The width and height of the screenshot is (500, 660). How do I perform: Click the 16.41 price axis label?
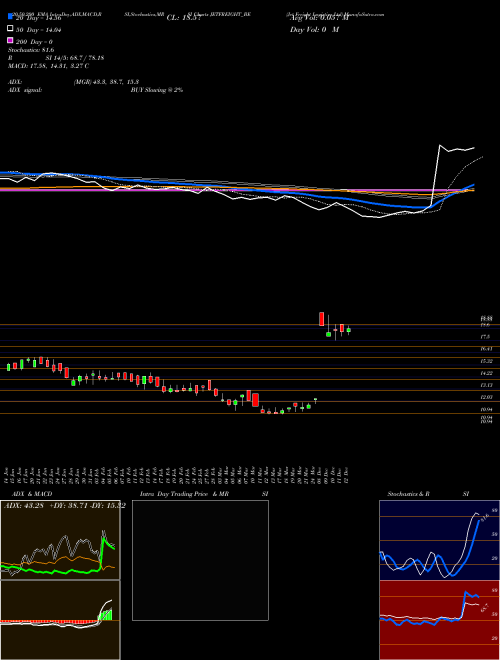487,349
